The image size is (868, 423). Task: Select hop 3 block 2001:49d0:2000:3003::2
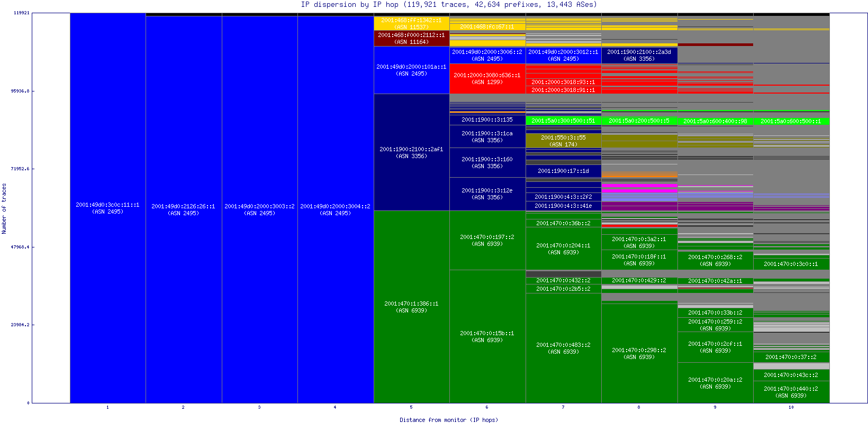pos(260,209)
